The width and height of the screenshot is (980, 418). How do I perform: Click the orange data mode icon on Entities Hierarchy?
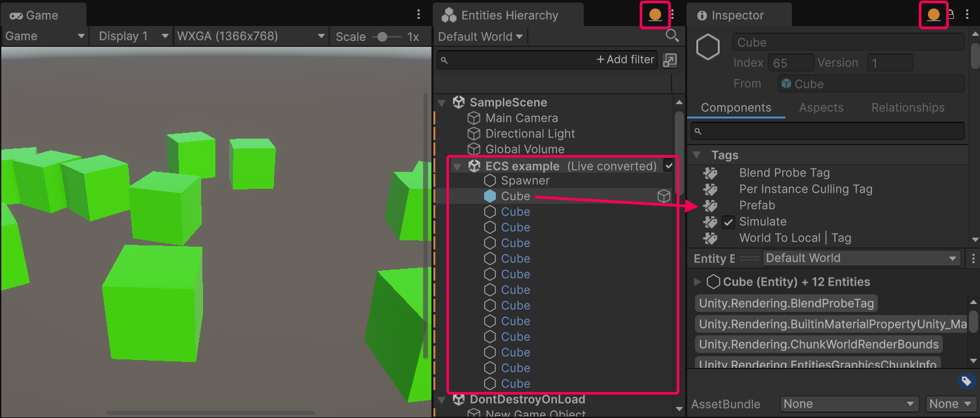tap(654, 14)
